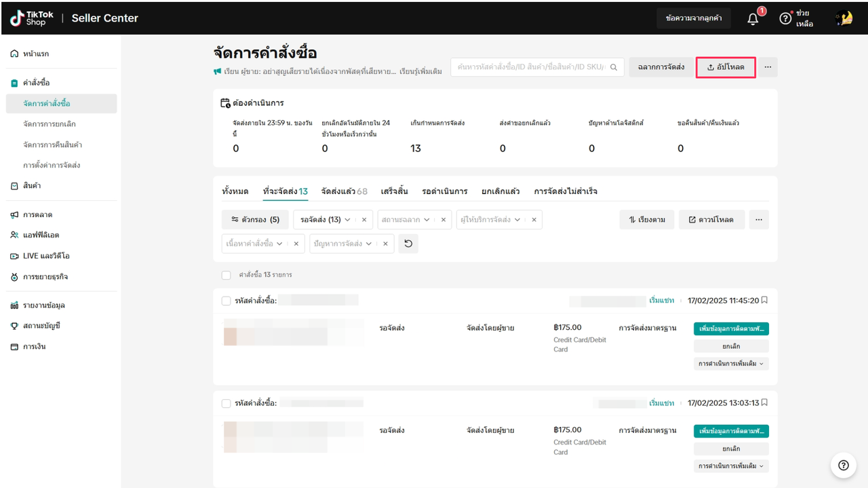Click the search magnifier icon in order search
868x488 pixels.
pyautogui.click(x=613, y=67)
